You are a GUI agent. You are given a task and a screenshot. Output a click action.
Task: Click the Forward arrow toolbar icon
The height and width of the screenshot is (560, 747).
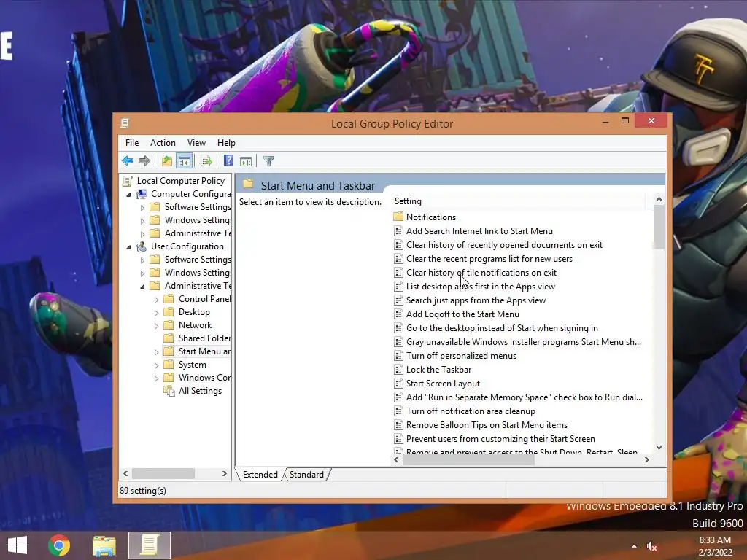[144, 161]
